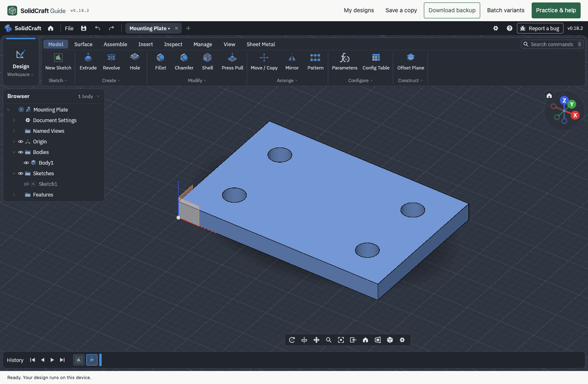This screenshot has height=384, width=588.
Task: Select the Revolve tool
Action: pos(111,62)
